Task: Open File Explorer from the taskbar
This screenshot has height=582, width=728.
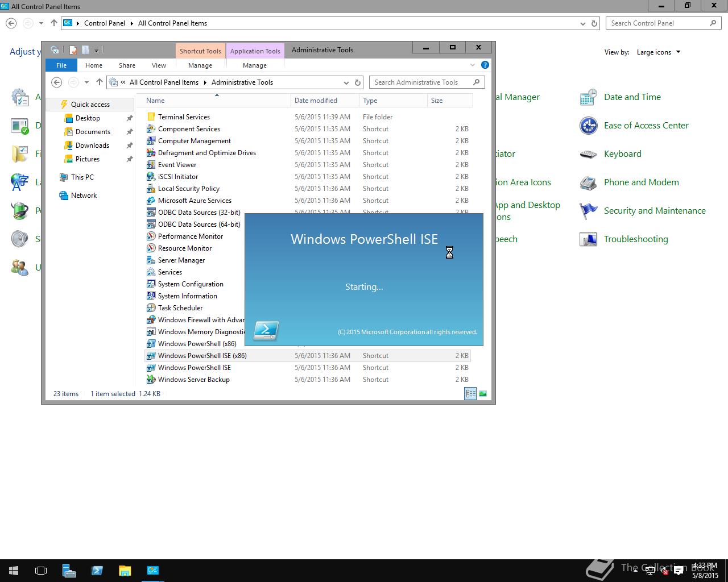Action: coord(125,571)
